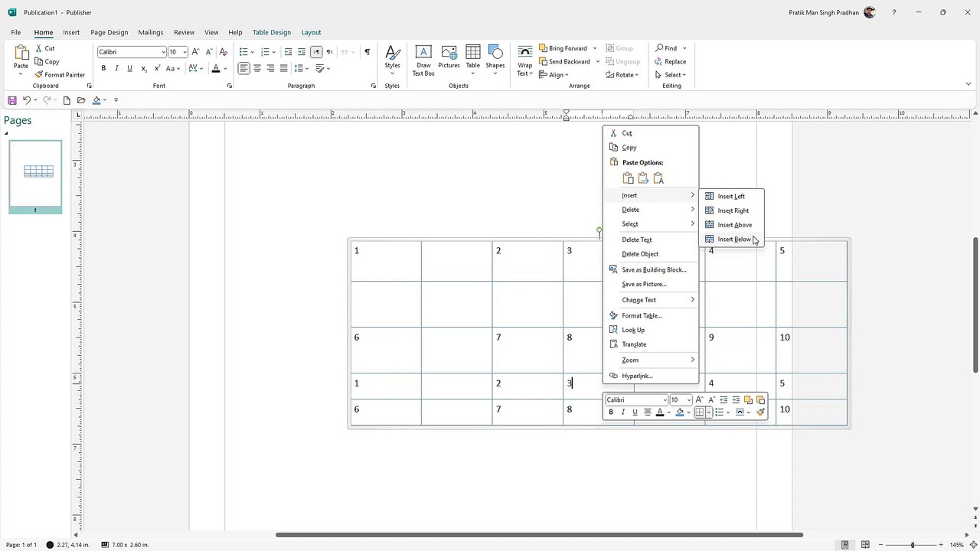Click the zoom slider in status bar
This screenshot has height=551, width=980.
pyautogui.click(x=912, y=545)
